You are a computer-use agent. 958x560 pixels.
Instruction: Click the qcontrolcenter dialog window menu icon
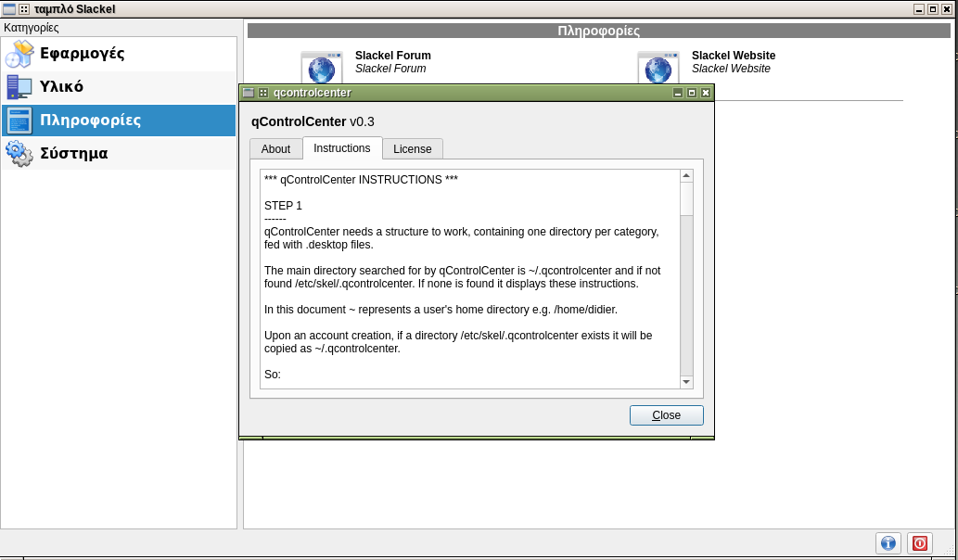tap(248, 93)
